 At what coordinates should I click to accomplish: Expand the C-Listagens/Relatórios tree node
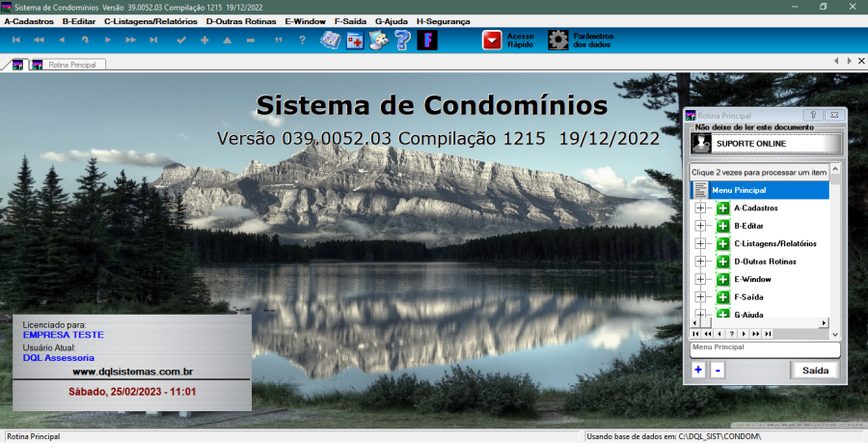701,244
